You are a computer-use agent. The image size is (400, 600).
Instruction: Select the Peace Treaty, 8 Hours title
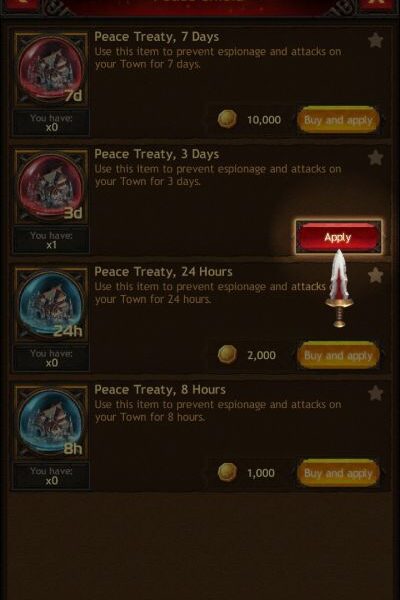pyautogui.click(x=160, y=390)
